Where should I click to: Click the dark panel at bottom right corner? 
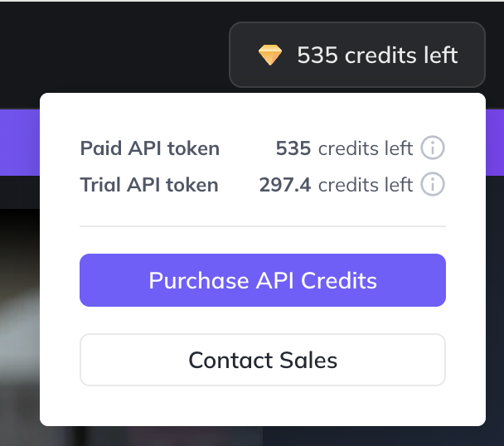point(495,435)
